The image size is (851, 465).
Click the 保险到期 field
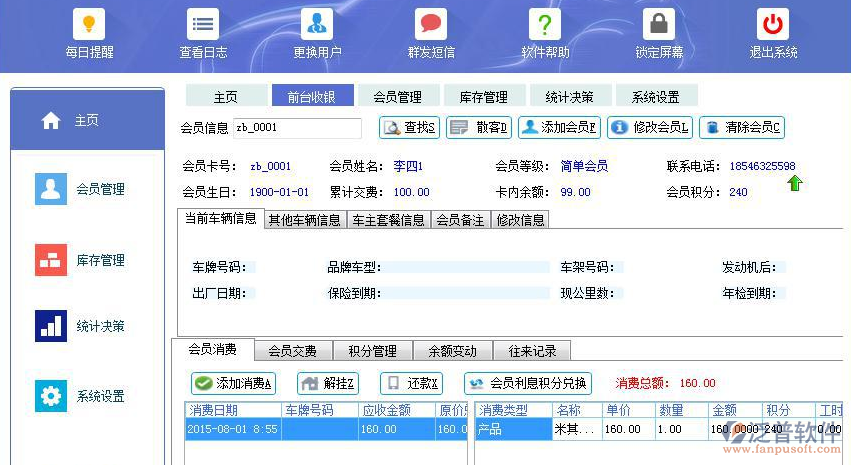(467, 293)
